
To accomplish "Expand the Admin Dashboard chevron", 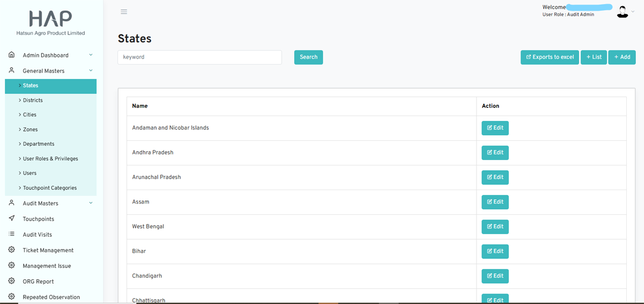I will point(91,55).
